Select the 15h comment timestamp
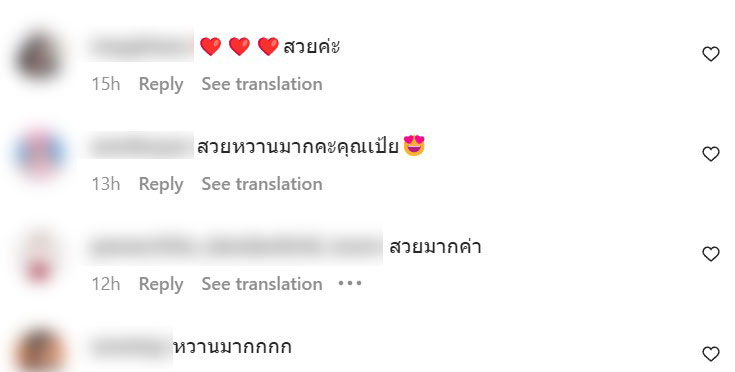 (106, 84)
